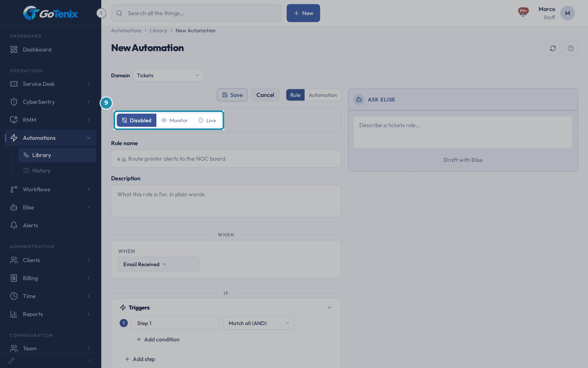This screenshot has height=368, width=588.
Task: Click Add condition
Action: point(158,339)
